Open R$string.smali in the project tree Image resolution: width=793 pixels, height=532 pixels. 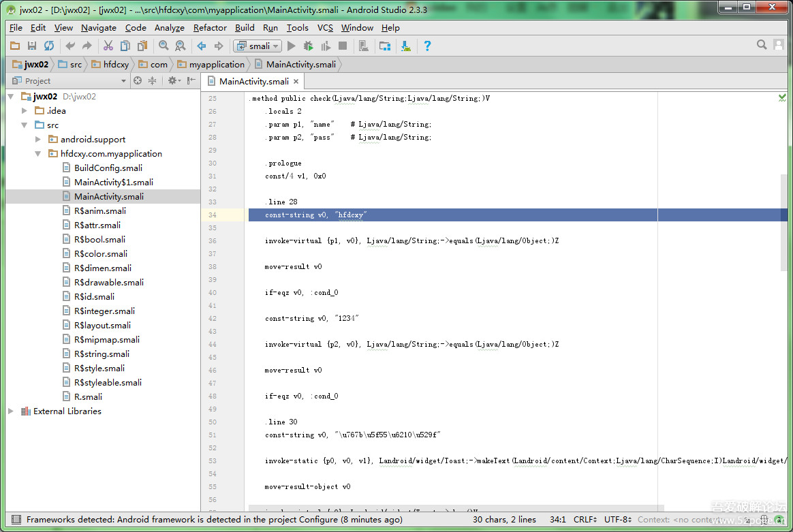click(x=102, y=354)
